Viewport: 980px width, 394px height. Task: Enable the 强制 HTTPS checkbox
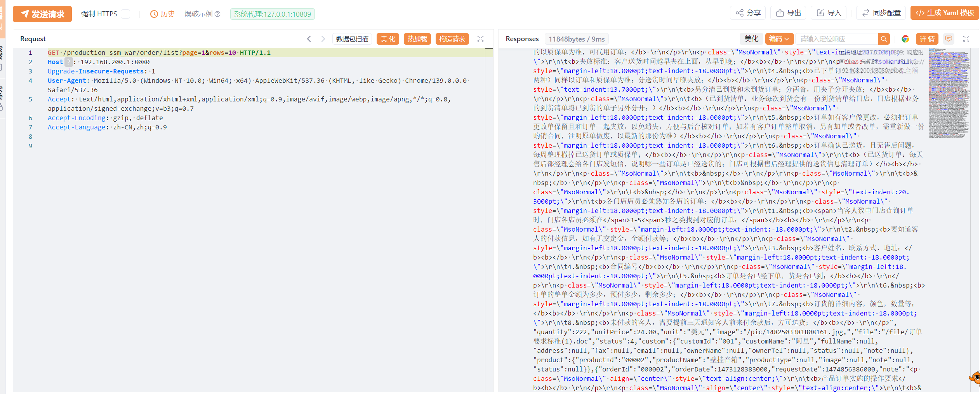(125, 14)
